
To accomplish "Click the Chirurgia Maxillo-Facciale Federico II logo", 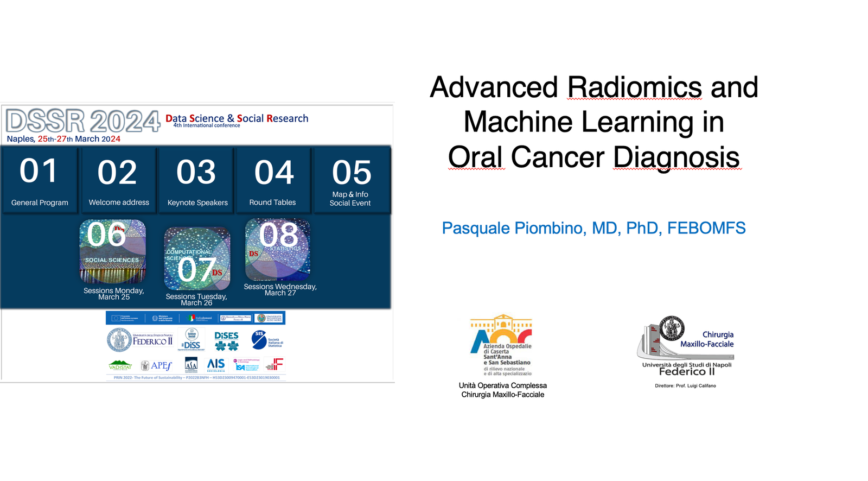I will click(686, 346).
